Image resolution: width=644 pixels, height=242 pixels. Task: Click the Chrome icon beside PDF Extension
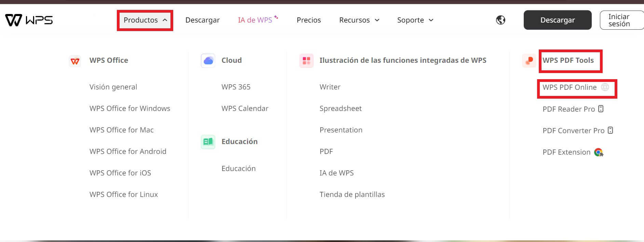point(599,152)
